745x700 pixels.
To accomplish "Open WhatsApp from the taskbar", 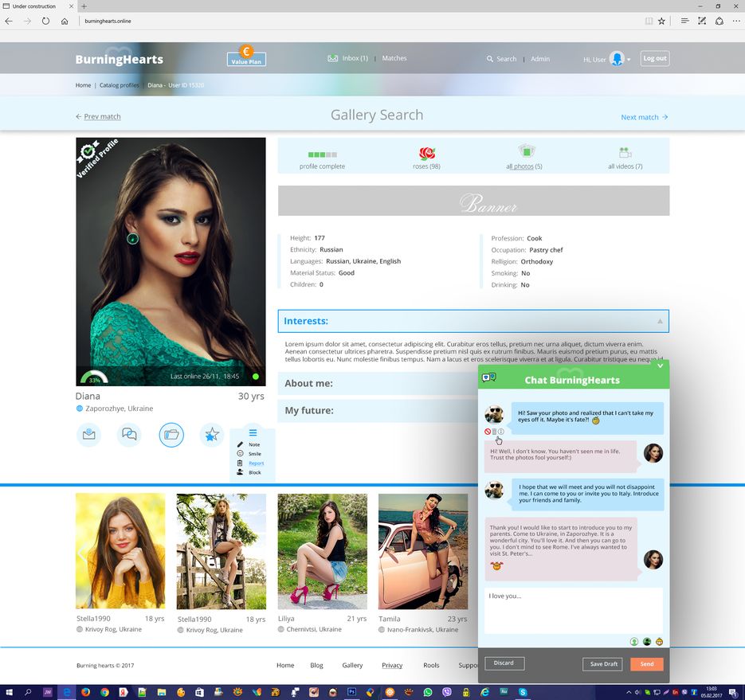I will [428, 692].
